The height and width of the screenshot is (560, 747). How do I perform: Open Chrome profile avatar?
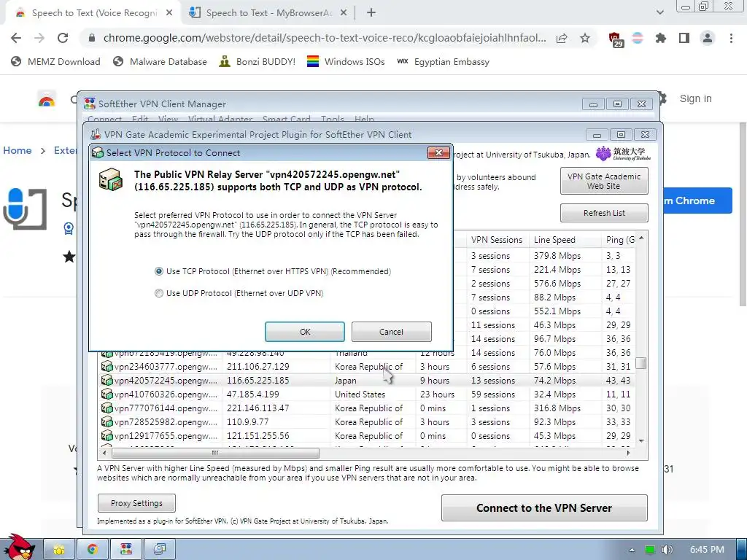708,38
